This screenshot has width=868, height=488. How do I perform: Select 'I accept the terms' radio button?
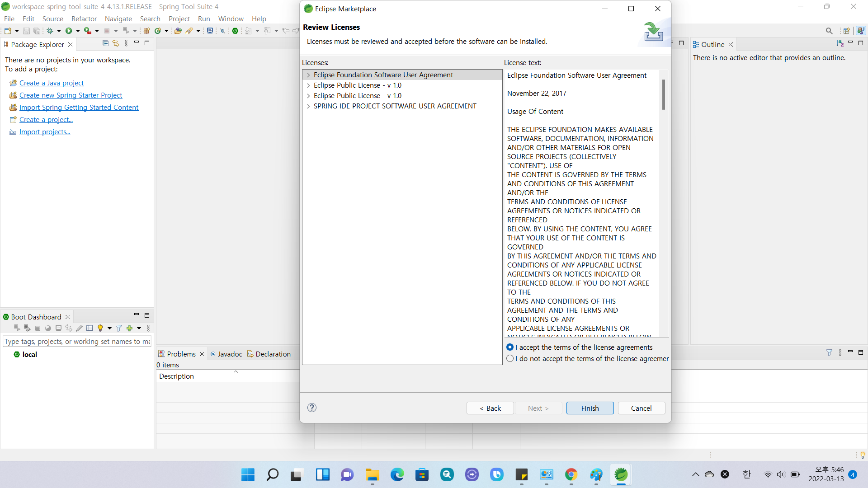coord(510,347)
